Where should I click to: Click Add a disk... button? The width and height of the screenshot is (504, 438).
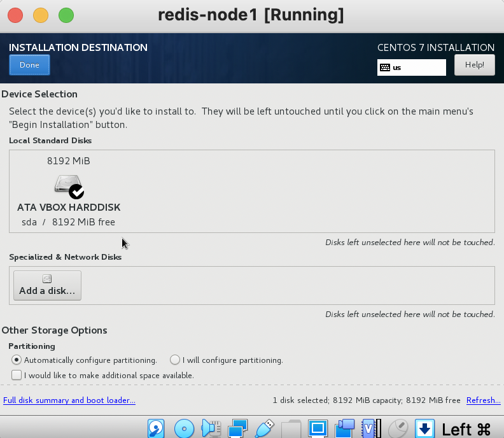point(47,286)
